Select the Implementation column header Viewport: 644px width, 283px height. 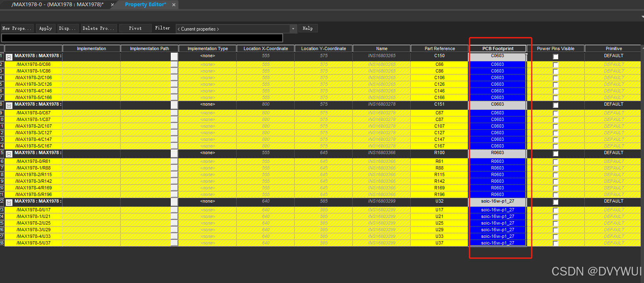point(92,48)
